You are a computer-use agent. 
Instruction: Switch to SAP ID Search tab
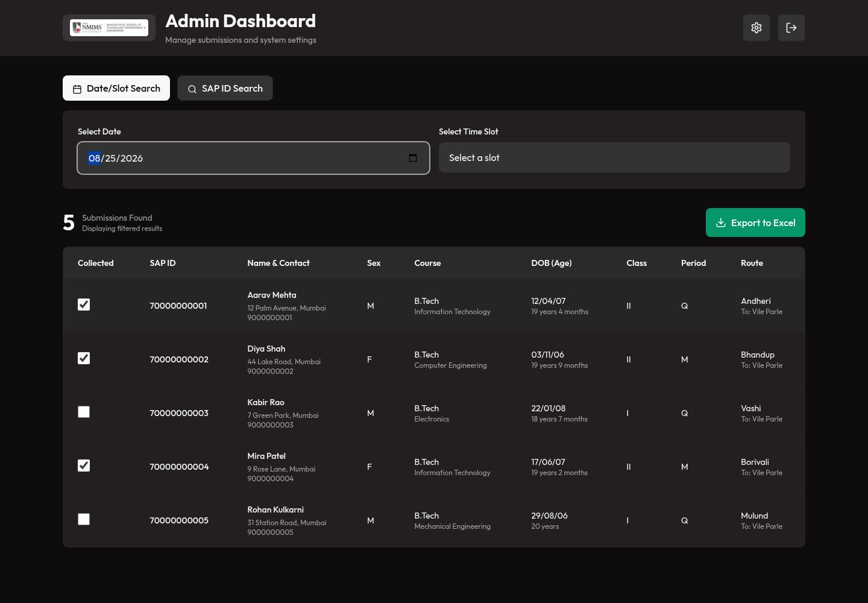click(x=225, y=88)
